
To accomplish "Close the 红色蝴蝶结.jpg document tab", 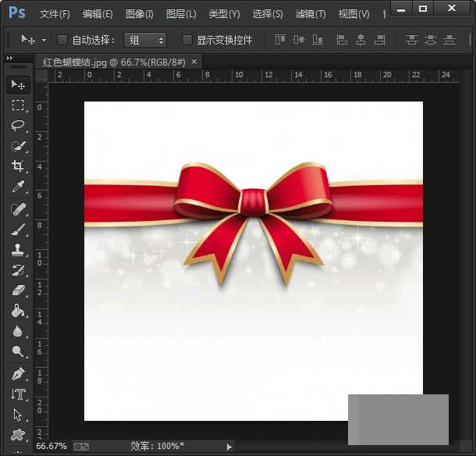I will (x=194, y=61).
